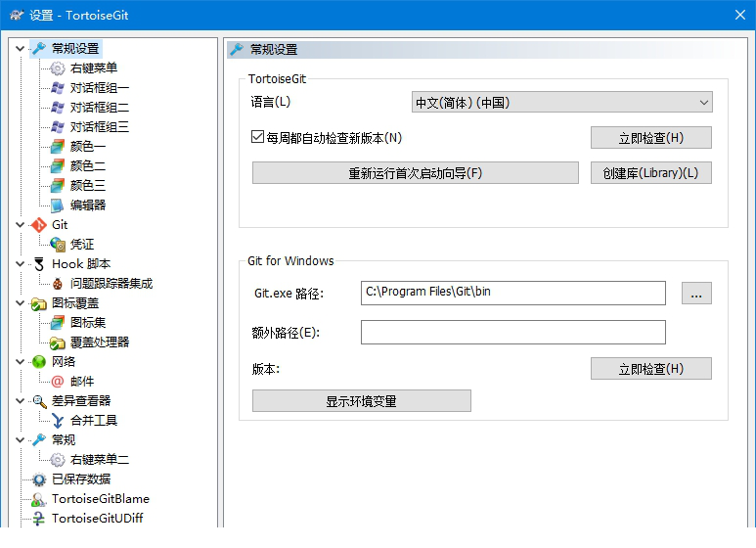
Task: Collapse the 网络 tree node
Action: point(20,362)
